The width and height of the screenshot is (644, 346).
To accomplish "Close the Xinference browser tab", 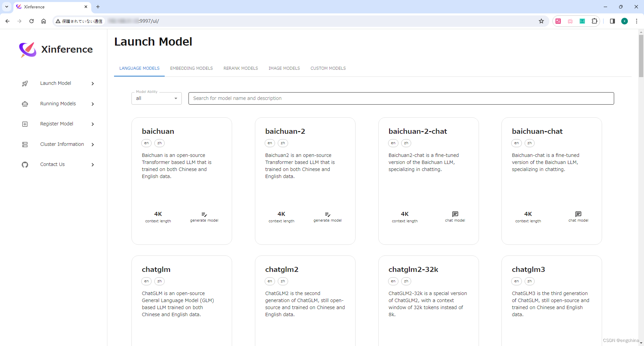I will (86, 7).
